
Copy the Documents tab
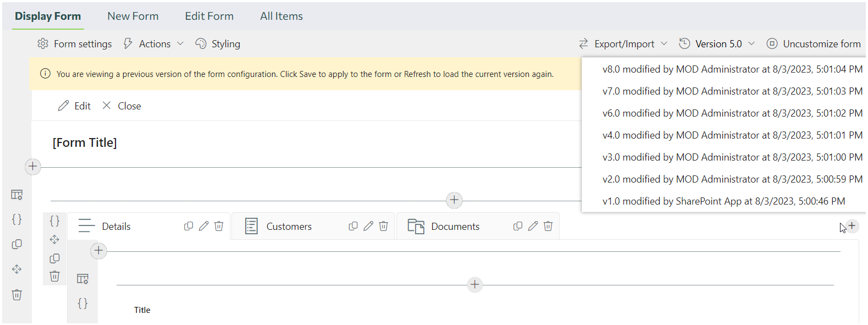(x=518, y=226)
